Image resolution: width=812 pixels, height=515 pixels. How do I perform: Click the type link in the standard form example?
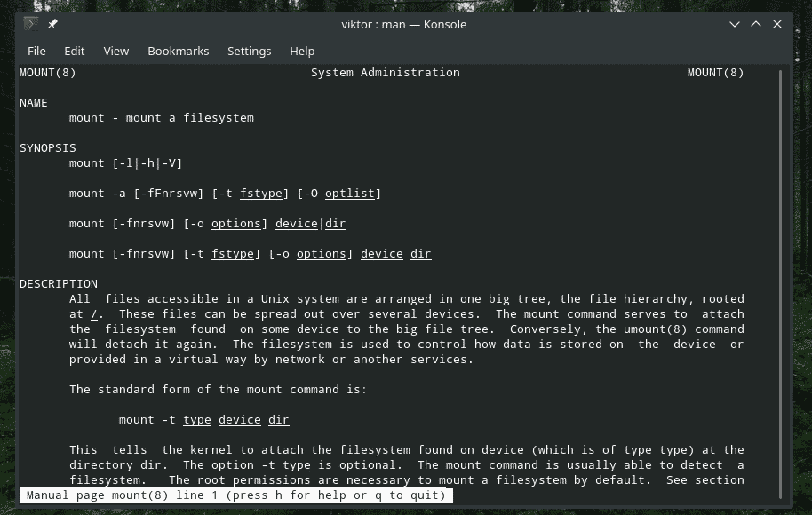(x=197, y=419)
